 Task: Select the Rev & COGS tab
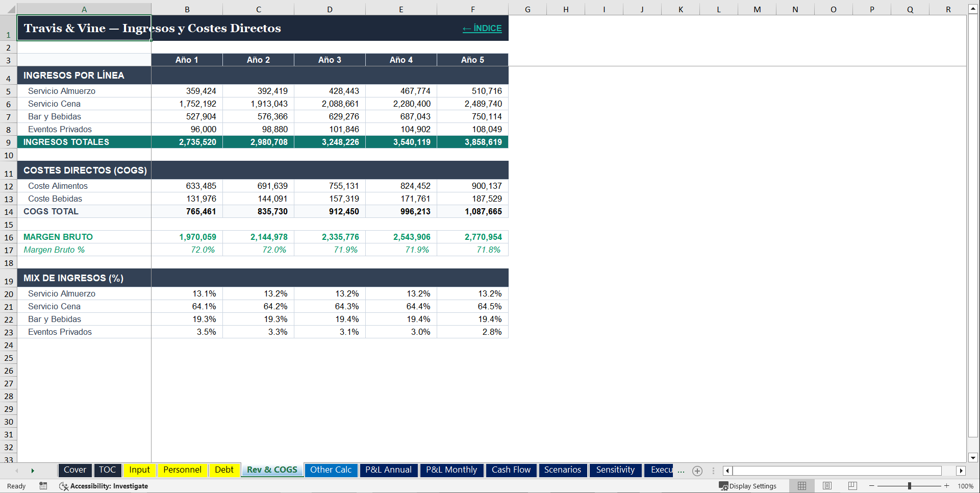pyautogui.click(x=272, y=470)
